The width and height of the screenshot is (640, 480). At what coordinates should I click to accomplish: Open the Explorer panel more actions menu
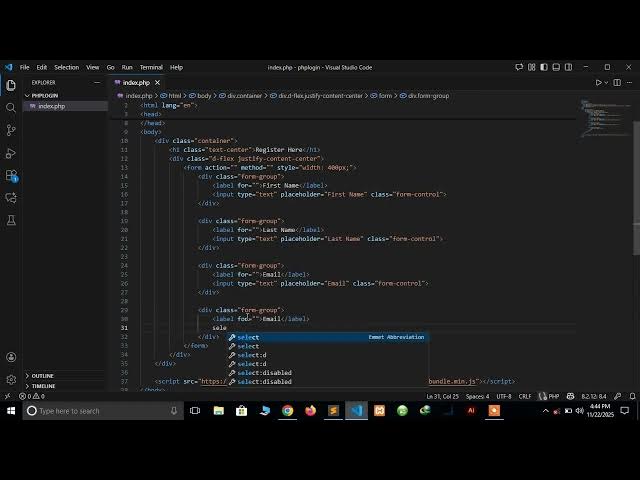(97, 82)
